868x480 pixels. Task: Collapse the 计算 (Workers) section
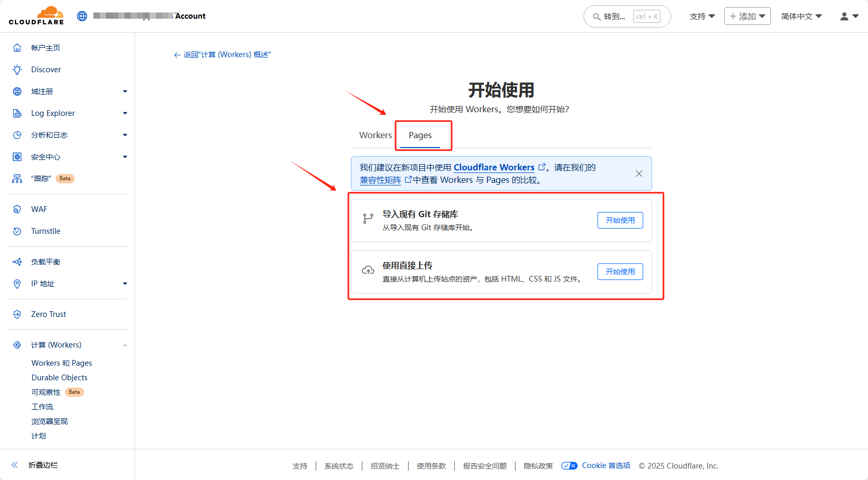pyautogui.click(x=125, y=345)
